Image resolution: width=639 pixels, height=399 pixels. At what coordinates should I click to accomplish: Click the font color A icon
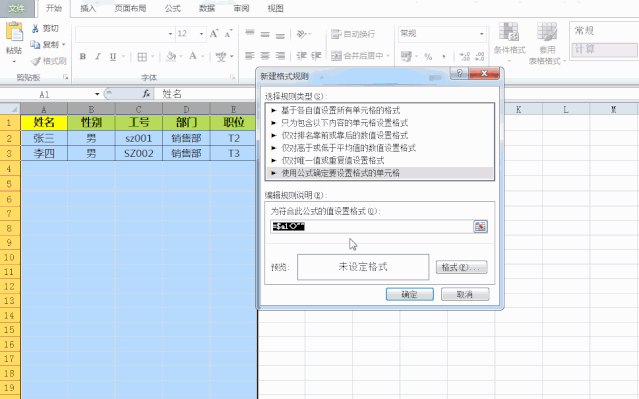(x=193, y=56)
